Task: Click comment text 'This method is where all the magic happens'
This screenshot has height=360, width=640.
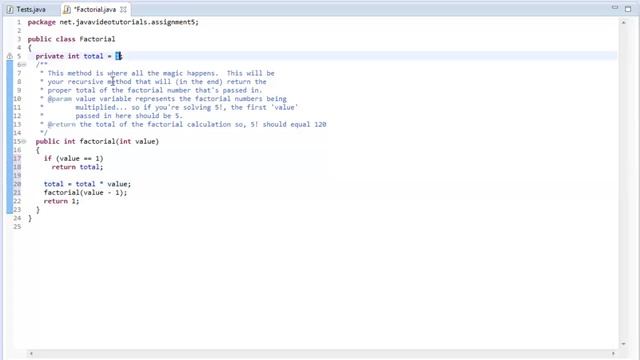Action: pos(131,73)
